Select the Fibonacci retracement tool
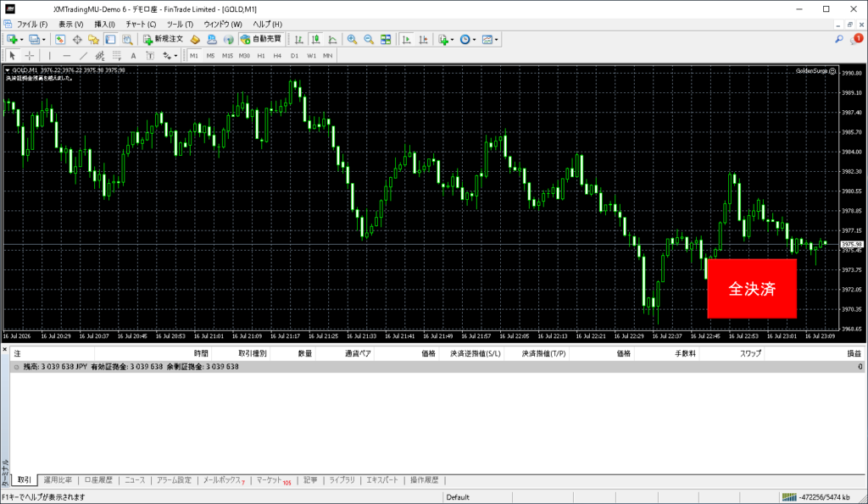 click(x=117, y=55)
